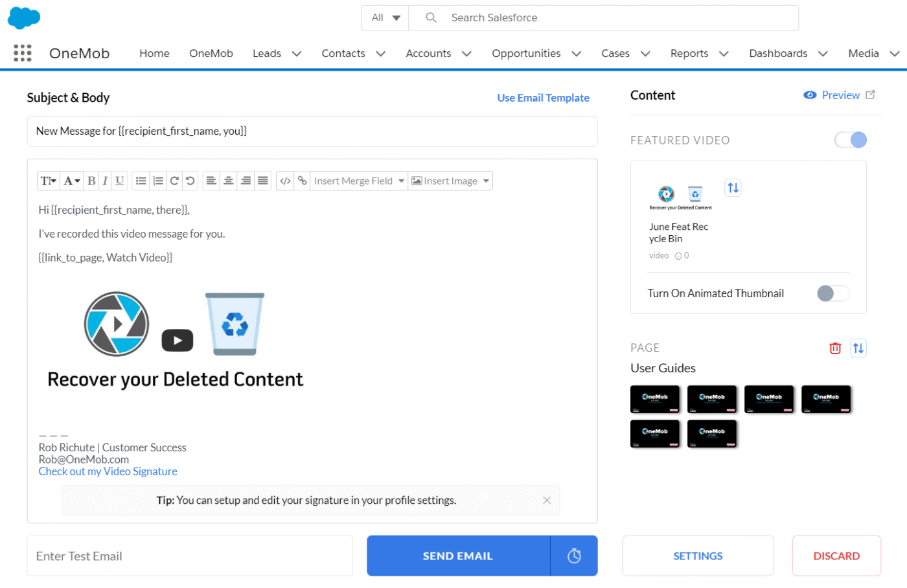Center align the email text
Viewport: 907px width, 588px height.
pos(228,181)
